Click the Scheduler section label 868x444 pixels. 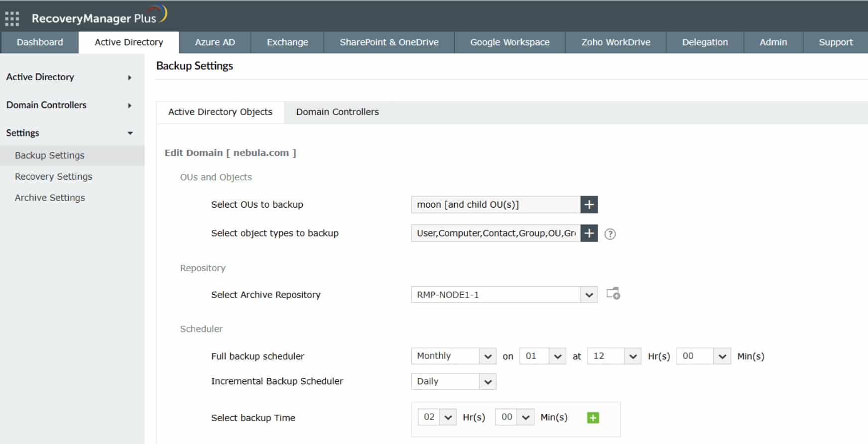201,329
